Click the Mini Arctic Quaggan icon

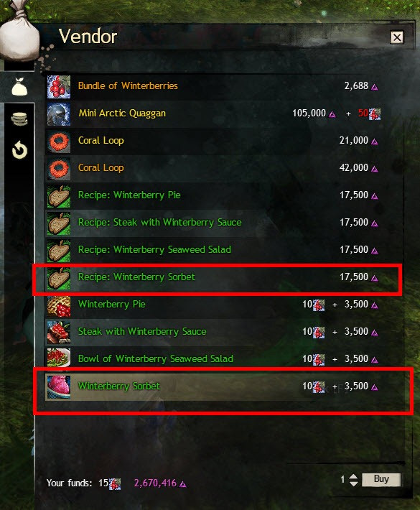pyautogui.click(x=59, y=114)
